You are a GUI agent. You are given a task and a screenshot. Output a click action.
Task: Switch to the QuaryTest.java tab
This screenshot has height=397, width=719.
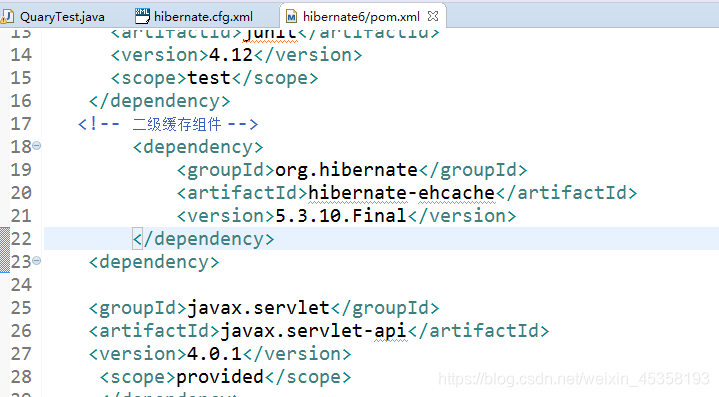54,17
